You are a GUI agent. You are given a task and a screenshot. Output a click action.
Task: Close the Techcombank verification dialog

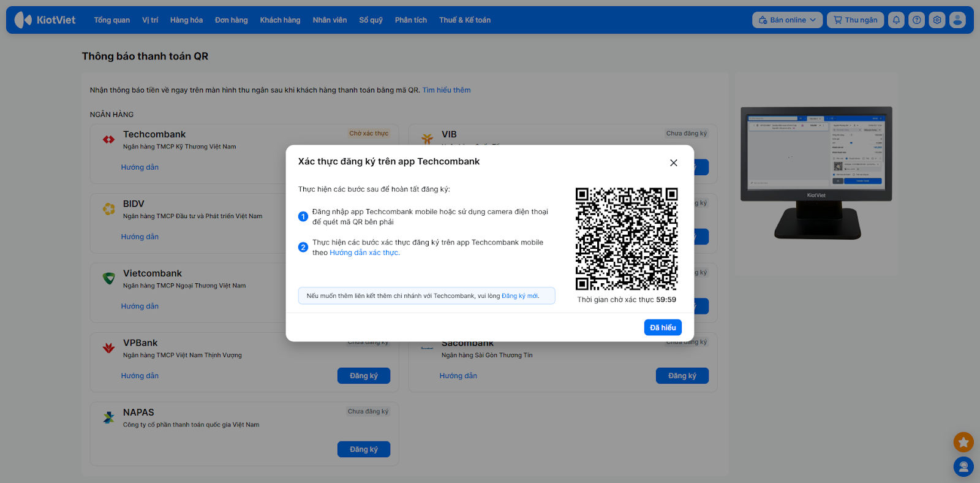[674, 162]
